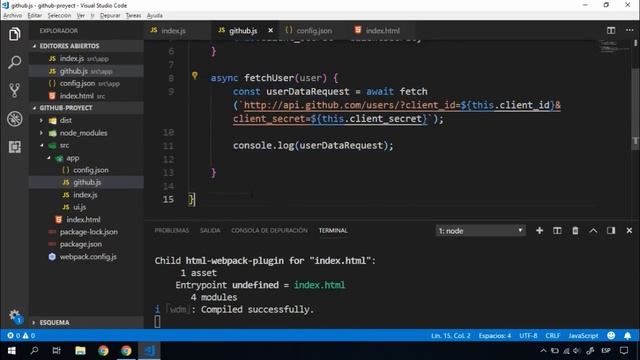This screenshot has width=640, height=360.
Task: Open the Selección menu
Action: [59, 16]
